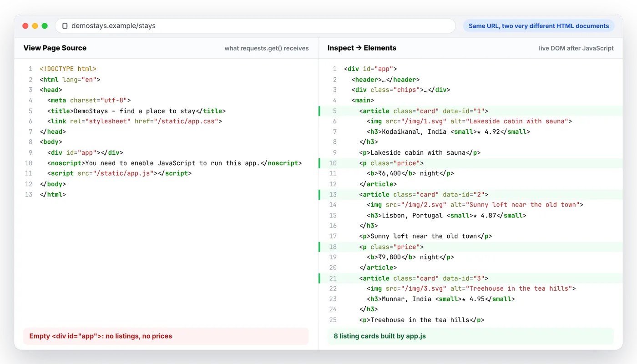This screenshot has width=637, height=364.
Task: Click the <p>Lakeside cabin with sauna</p> line
Action: [420, 152]
